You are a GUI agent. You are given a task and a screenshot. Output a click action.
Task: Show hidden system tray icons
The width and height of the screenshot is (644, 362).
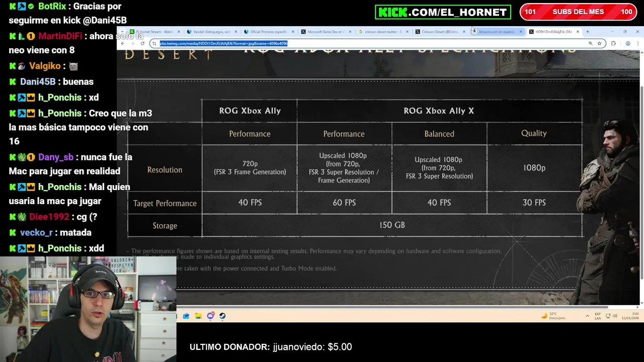[587, 316]
